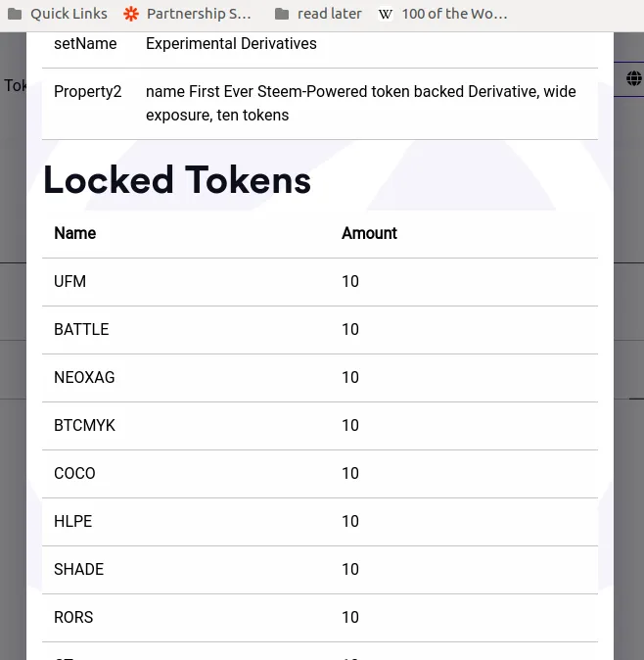The height and width of the screenshot is (660, 644).
Task: Click the Amount column header
Action: (x=369, y=233)
